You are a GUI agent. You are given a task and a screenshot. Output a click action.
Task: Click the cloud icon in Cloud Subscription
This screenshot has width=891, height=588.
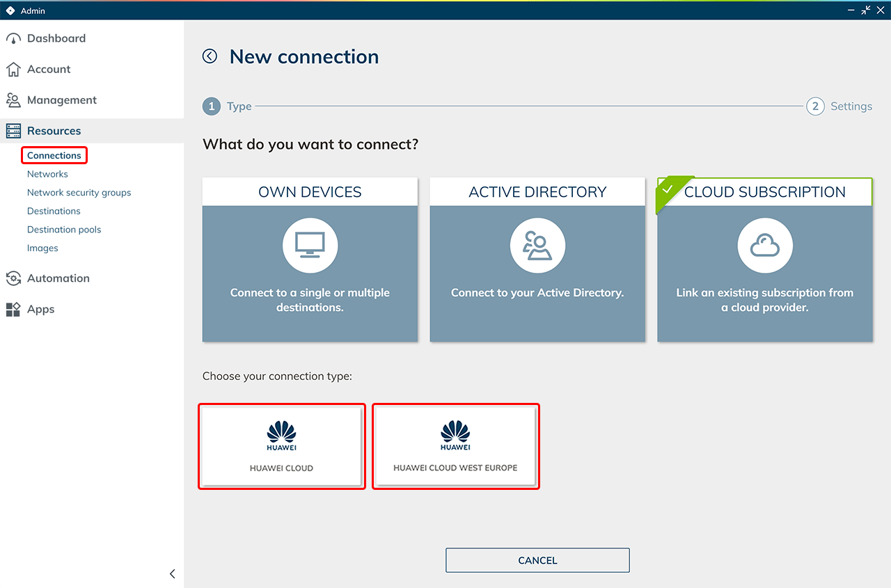point(764,246)
